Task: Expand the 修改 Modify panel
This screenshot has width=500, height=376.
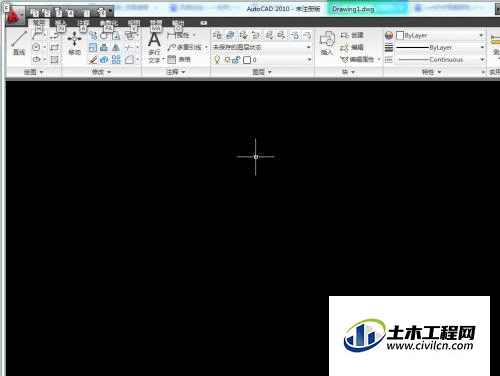Action: tap(102, 72)
